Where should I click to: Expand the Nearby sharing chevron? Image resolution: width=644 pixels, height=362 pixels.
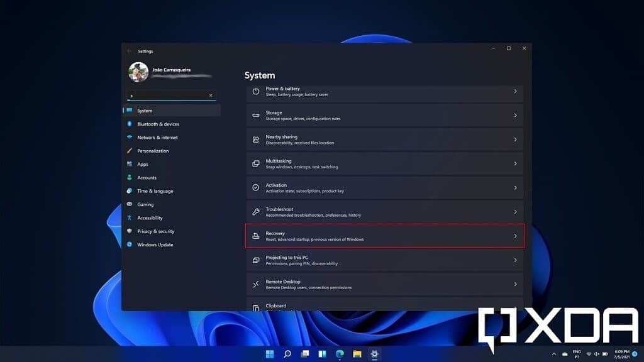tap(516, 140)
